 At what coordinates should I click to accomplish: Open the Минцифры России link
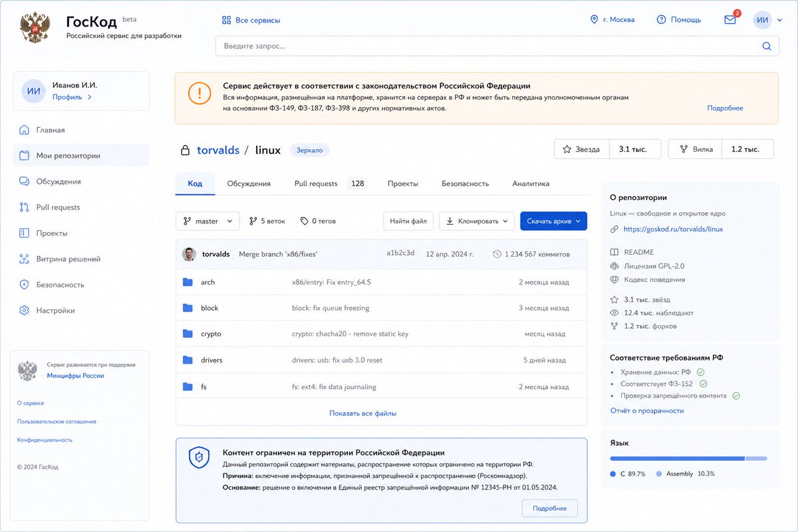click(x=75, y=376)
